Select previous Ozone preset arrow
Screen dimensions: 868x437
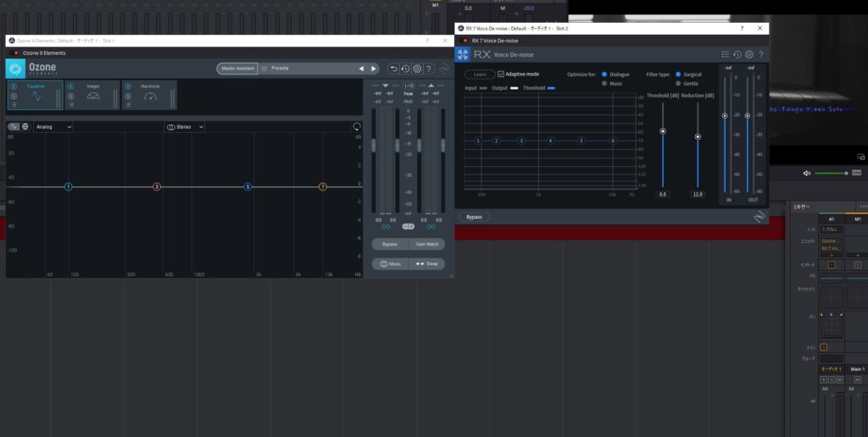(x=361, y=69)
